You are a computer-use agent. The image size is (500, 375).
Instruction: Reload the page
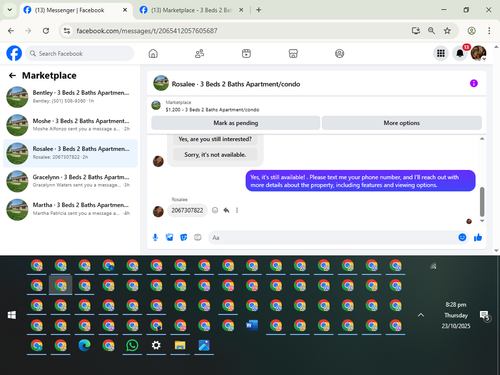pos(46,31)
